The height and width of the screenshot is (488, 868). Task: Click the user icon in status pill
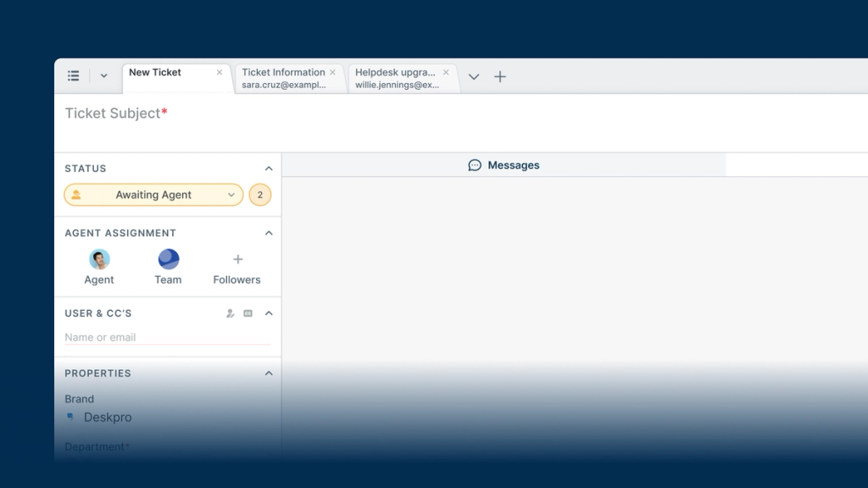(x=75, y=195)
